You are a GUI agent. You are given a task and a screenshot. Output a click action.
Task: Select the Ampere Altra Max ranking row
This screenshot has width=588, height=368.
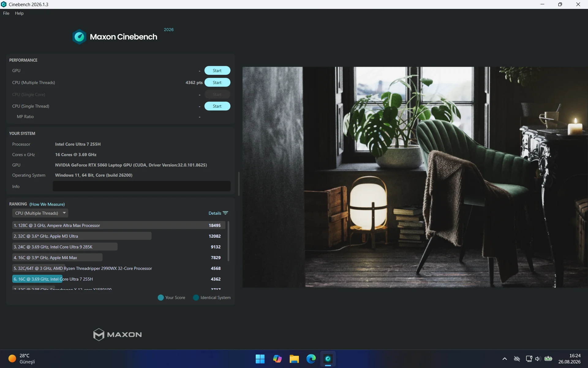point(119,225)
